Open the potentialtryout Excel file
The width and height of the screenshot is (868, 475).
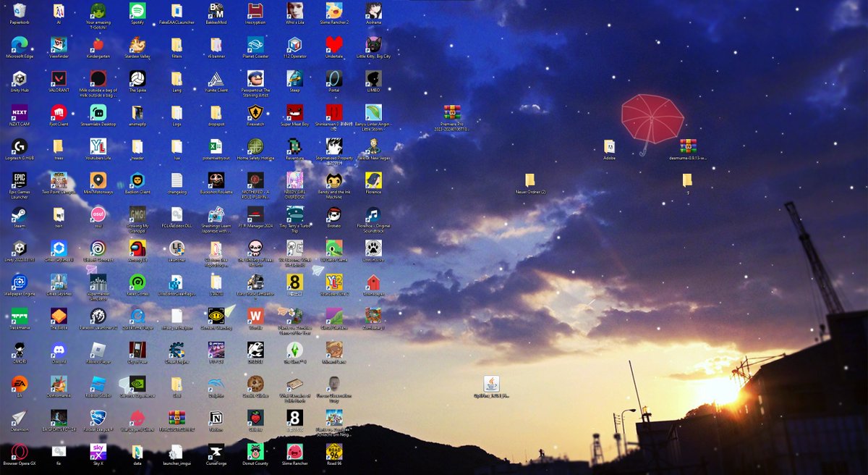[216, 146]
